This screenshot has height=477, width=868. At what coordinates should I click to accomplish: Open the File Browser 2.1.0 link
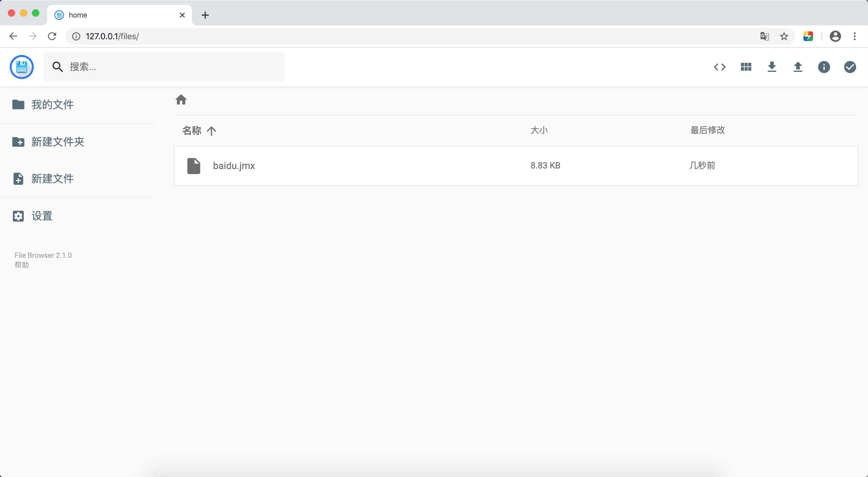point(43,255)
